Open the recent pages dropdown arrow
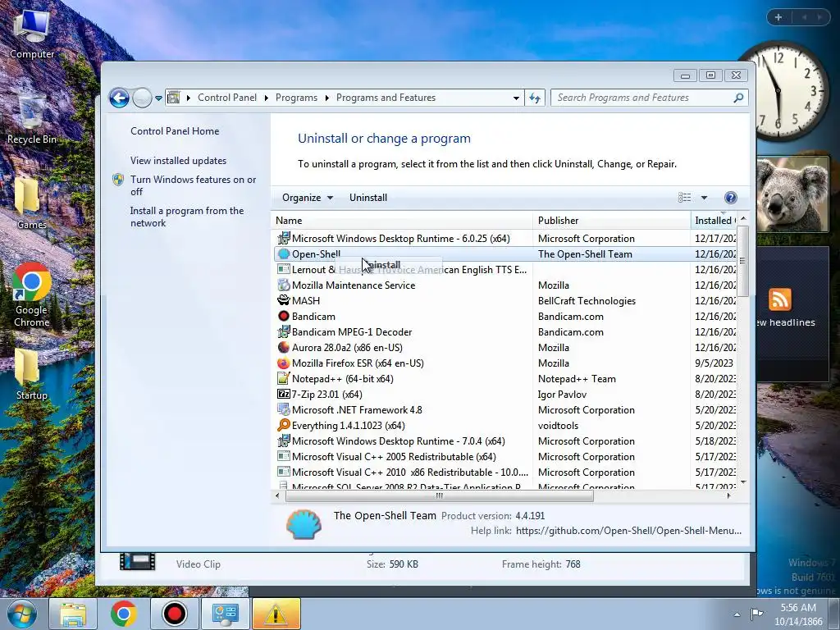840x630 pixels. pyautogui.click(x=158, y=98)
